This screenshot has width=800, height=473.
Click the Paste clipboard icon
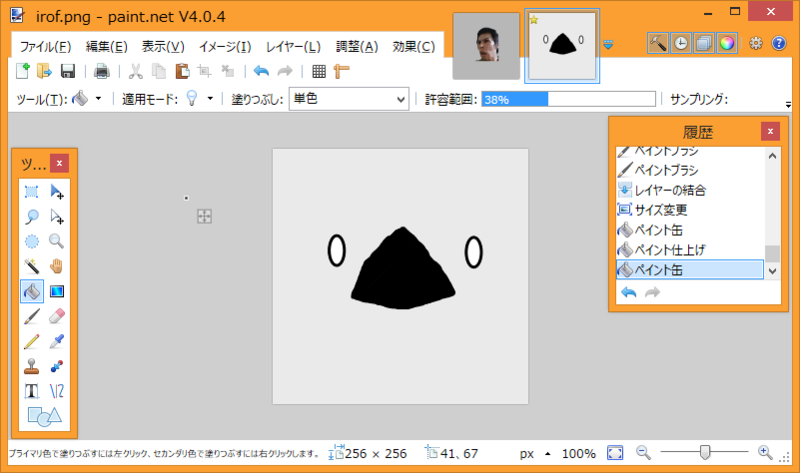click(182, 71)
